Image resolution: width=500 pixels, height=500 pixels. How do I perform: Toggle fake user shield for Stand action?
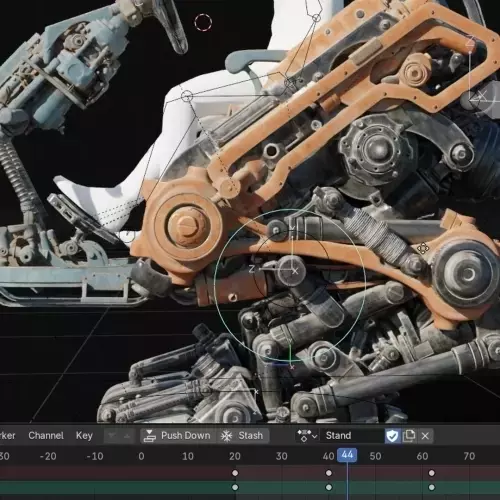pos(392,436)
